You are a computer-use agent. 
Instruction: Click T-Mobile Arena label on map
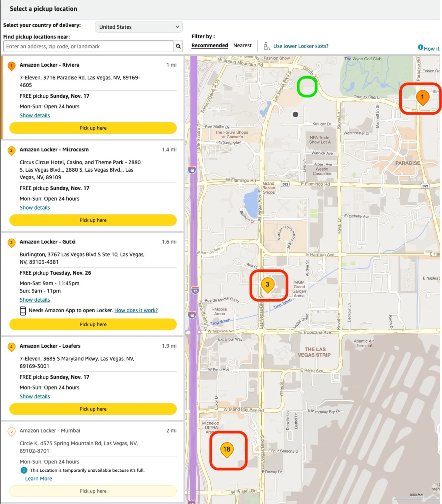[x=219, y=311]
